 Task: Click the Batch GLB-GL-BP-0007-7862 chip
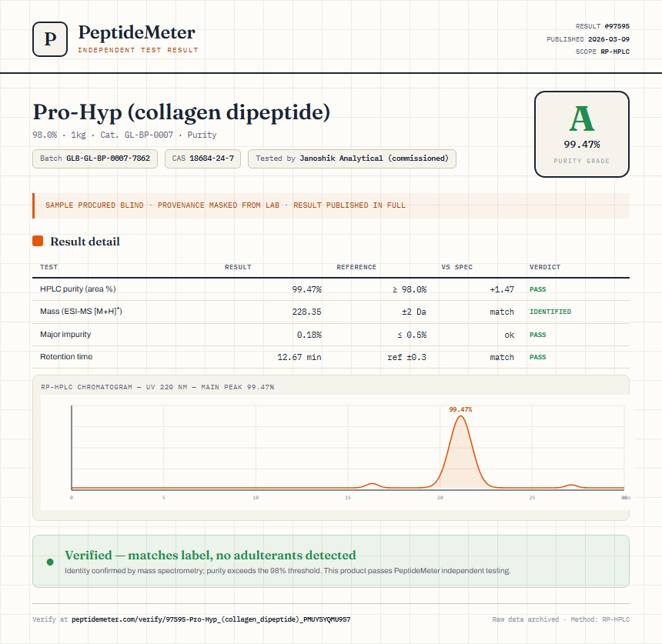[95, 158]
